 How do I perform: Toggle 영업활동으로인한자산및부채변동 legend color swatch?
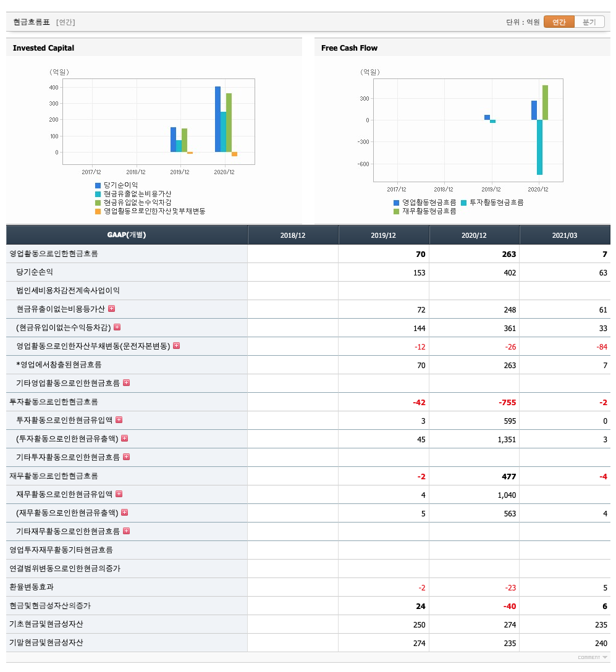(98, 211)
